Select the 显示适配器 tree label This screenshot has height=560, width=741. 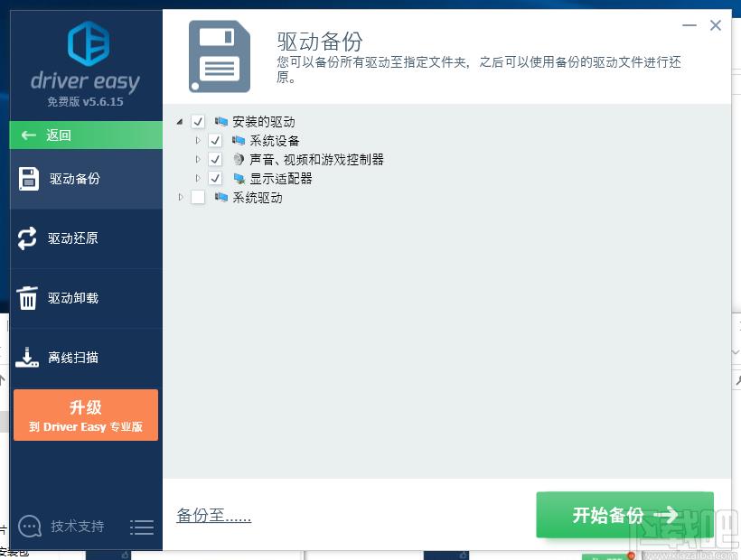pyautogui.click(x=281, y=179)
